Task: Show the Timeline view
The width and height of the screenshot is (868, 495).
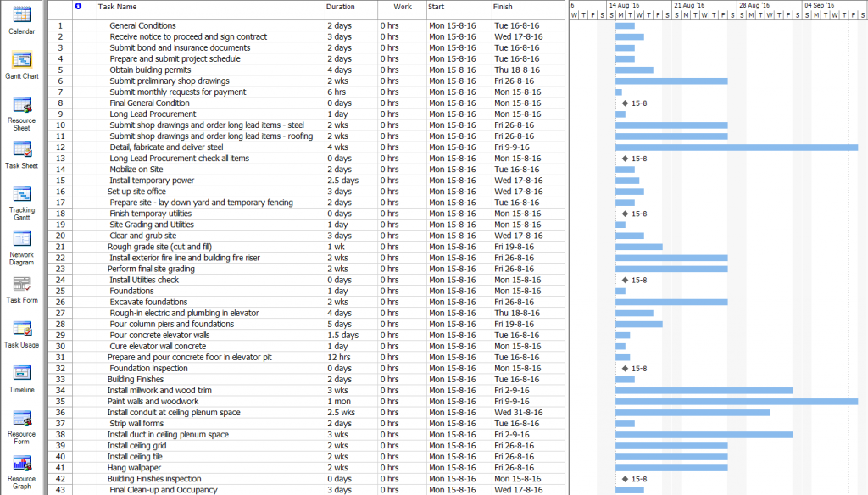Action: click(21, 379)
